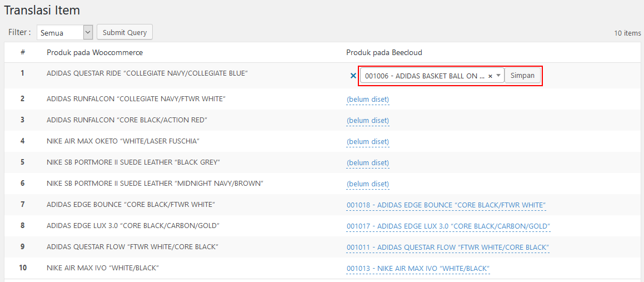Click the # column header

[x=23, y=53]
